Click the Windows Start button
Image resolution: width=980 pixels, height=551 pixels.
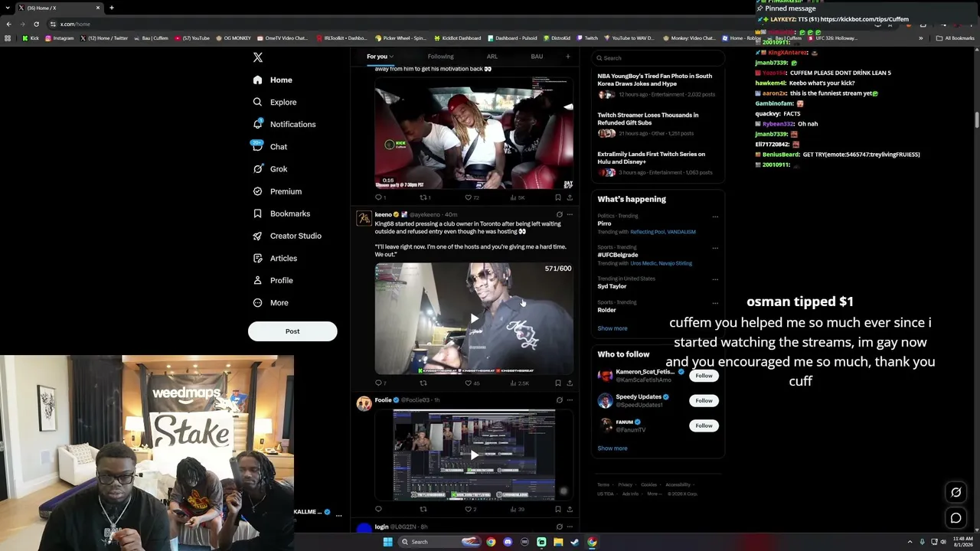pos(387,542)
